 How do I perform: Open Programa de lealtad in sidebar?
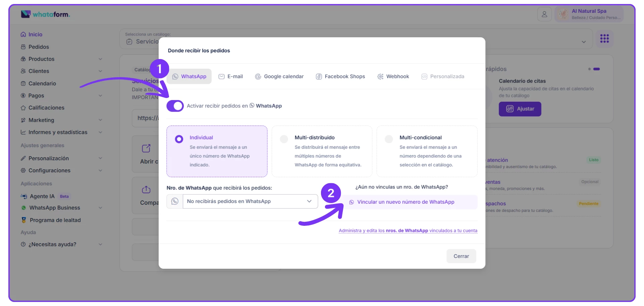55,220
